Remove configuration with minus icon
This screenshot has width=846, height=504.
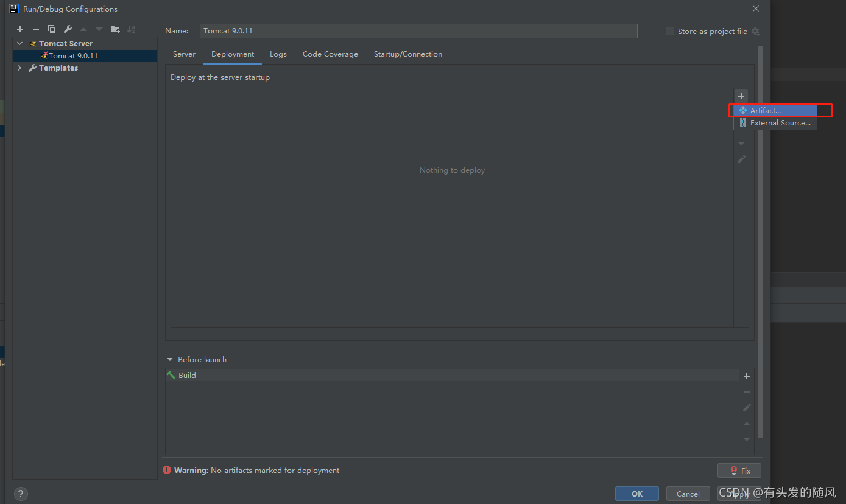click(36, 29)
